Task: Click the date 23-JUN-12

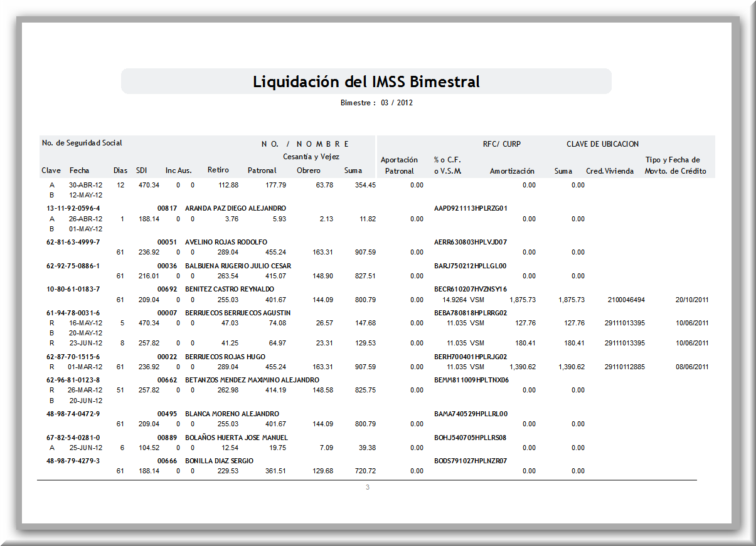Action: tap(85, 343)
